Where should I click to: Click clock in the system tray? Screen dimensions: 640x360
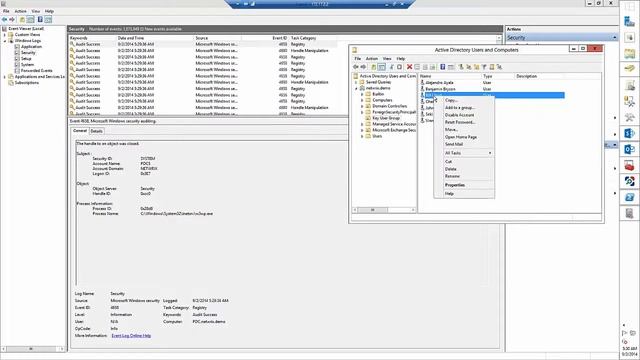(629, 351)
